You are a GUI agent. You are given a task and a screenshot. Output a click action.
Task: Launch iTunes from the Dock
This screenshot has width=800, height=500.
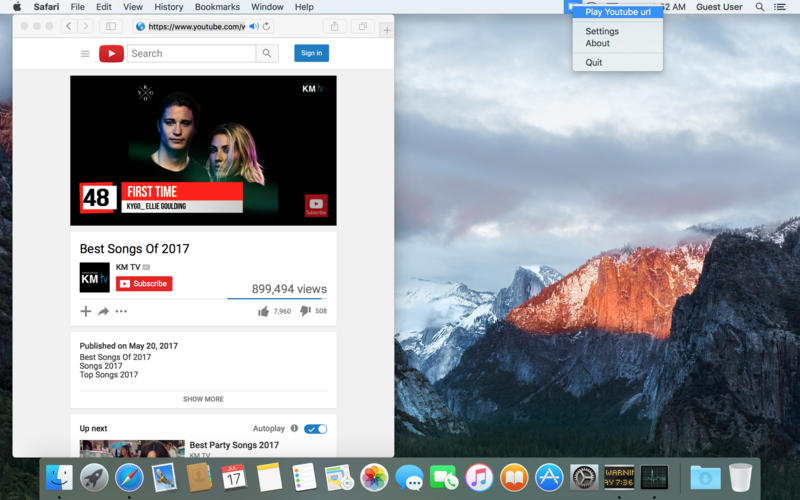[x=479, y=478]
